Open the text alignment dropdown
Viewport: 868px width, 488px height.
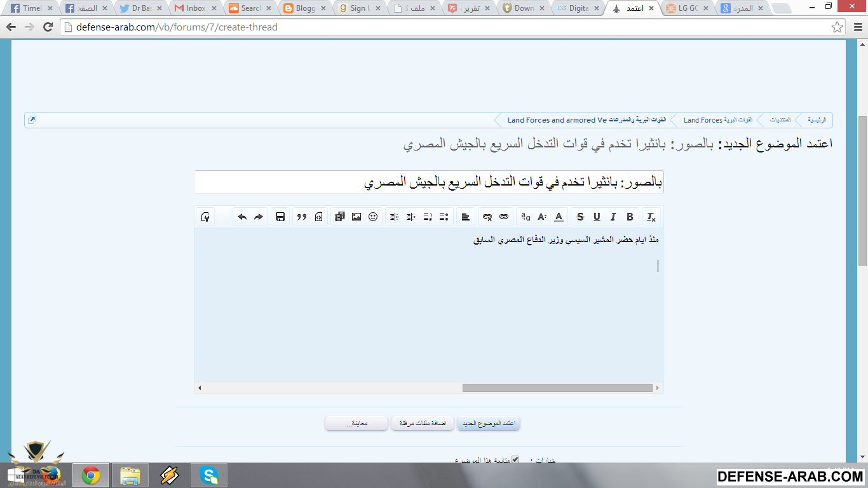(466, 217)
